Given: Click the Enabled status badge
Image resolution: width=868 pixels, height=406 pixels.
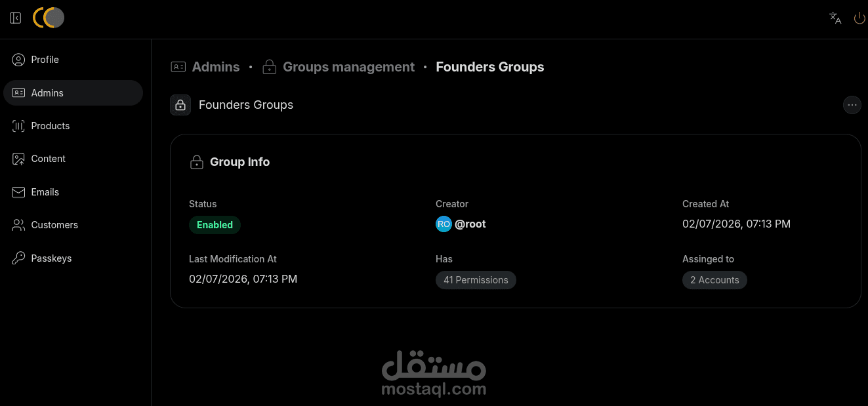Looking at the screenshot, I should pos(215,225).
